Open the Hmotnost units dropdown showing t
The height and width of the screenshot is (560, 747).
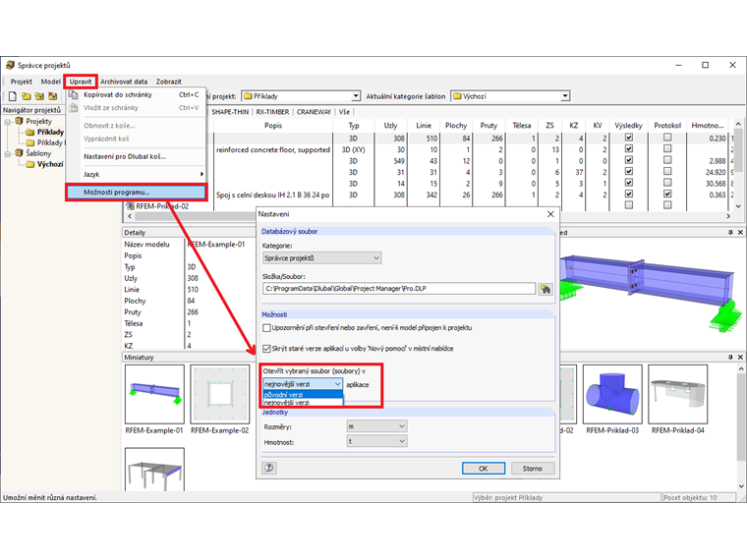pyautogui.click(x=376, y=441)
